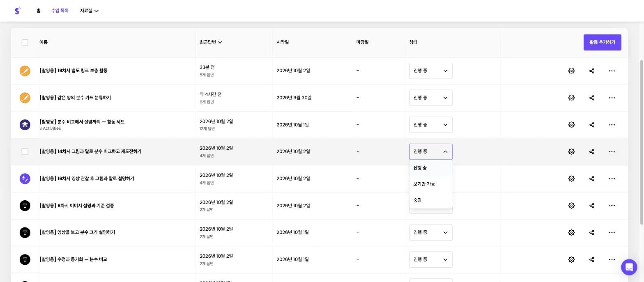Click the '2026년 9월 30일' start date cell
The image size is (644, 282).
pyautogui.click(x=294, y=98)
